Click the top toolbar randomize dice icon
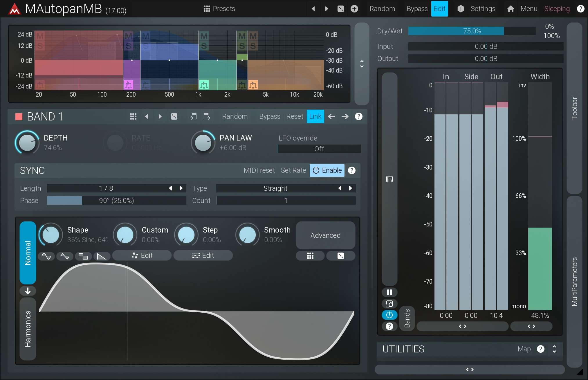Image resolution: width=588 pixels, height=380 pixels. click(x=340, y=9)
